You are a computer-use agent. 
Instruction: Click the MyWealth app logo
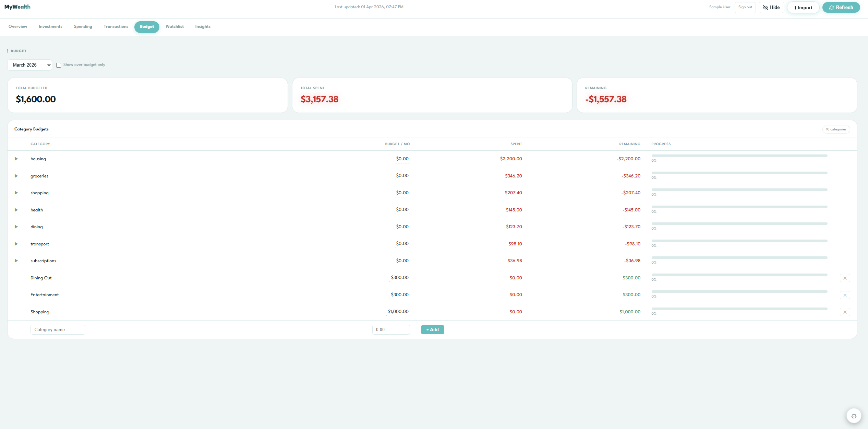(17, 7)
